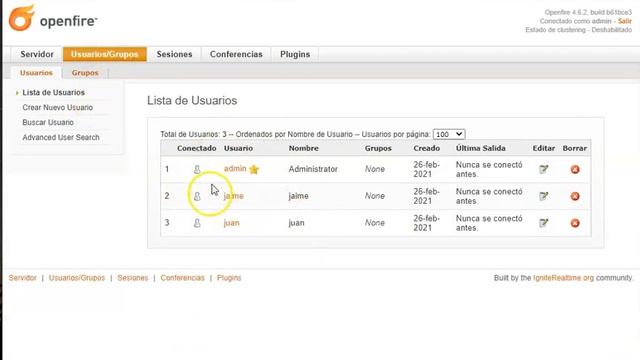Delete the admin user via red icon
This screenshot has height=360, width=640.
point(575,169)
